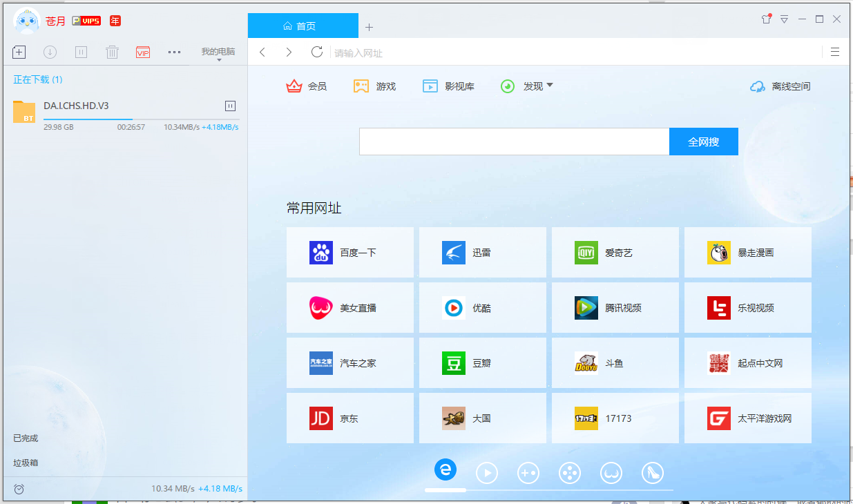Open the 百度一下 site shortcut
Viewport: 853px width, 504px height.
(x=349, y=253)
